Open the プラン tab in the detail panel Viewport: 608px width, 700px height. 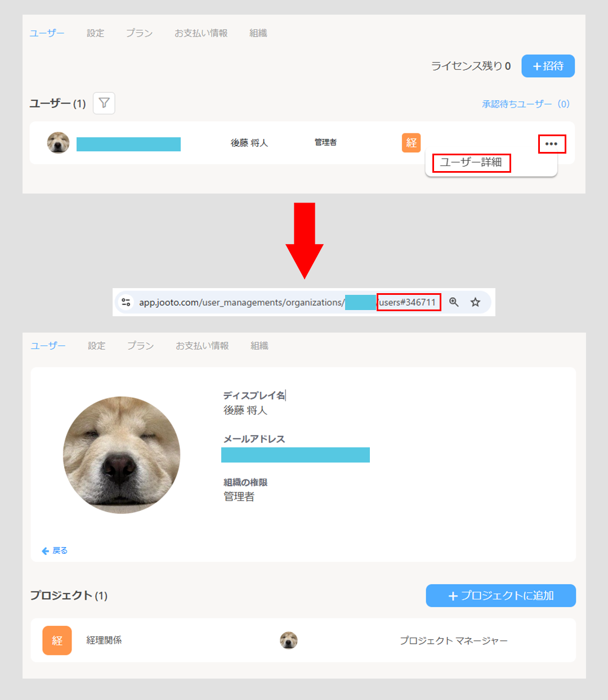tap(141, 345)
